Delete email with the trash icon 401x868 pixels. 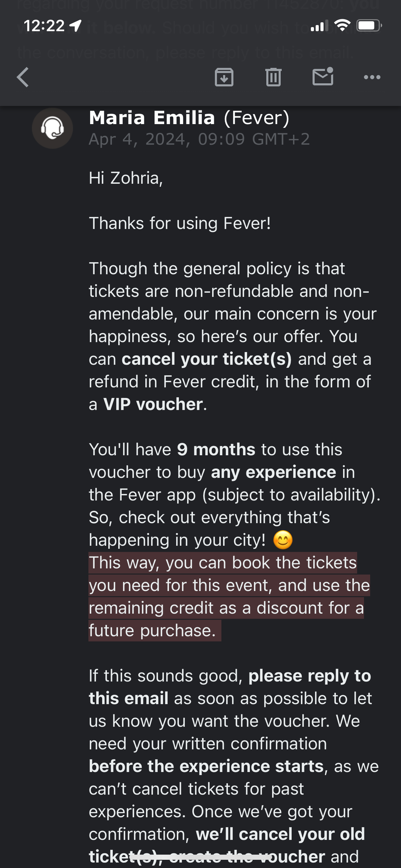coord(273,77)
